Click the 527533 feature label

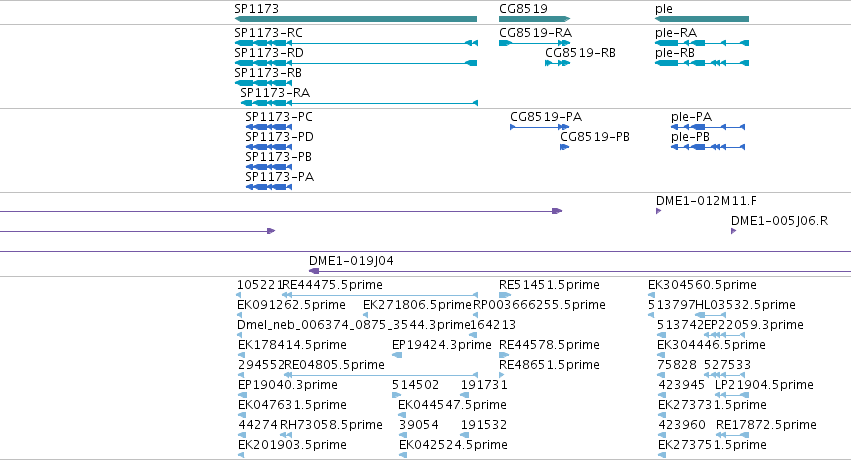[727, 365]
